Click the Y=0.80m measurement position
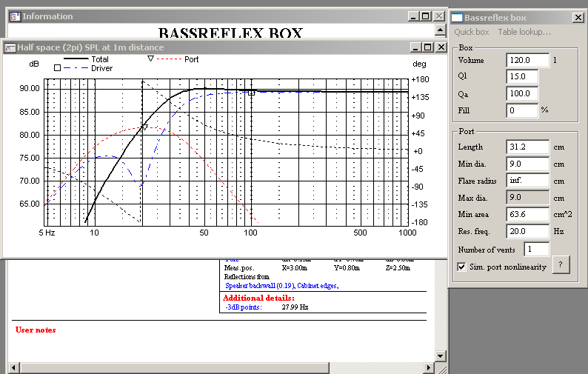The height and width of the screenshot is (374, 588). [x=347, y=268]
